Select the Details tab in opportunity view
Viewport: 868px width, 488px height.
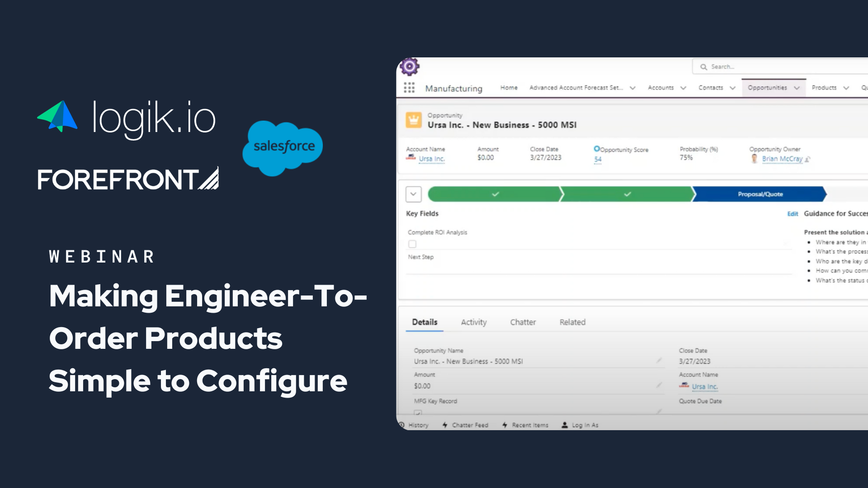(x=424, y=322)
